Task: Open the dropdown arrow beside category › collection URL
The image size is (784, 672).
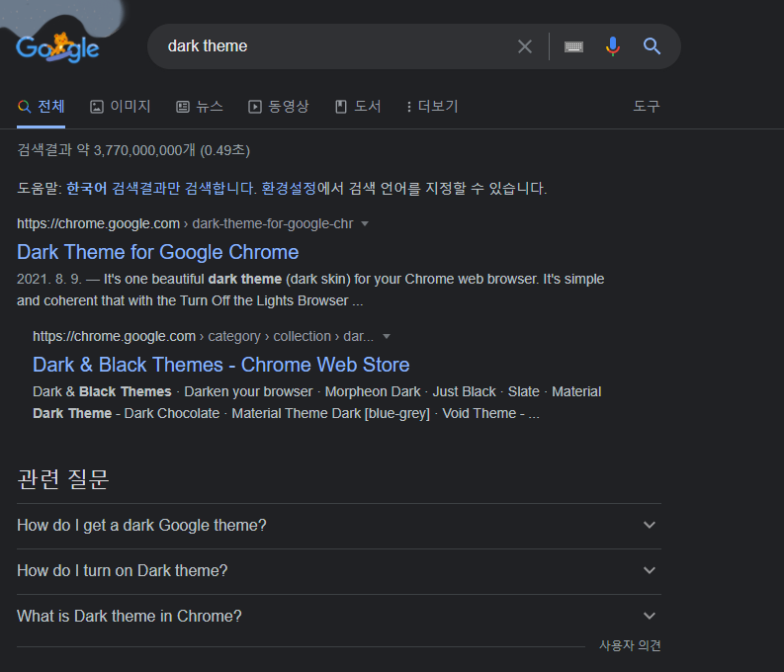Action: pyautogui.click(x=386, y=337)
